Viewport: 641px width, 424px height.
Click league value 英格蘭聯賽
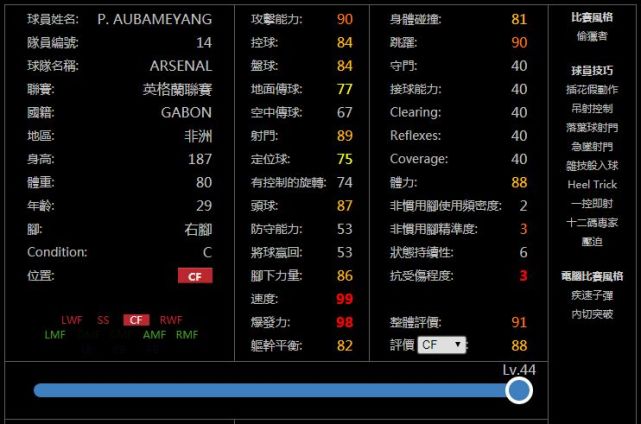(x=177, y=89)
